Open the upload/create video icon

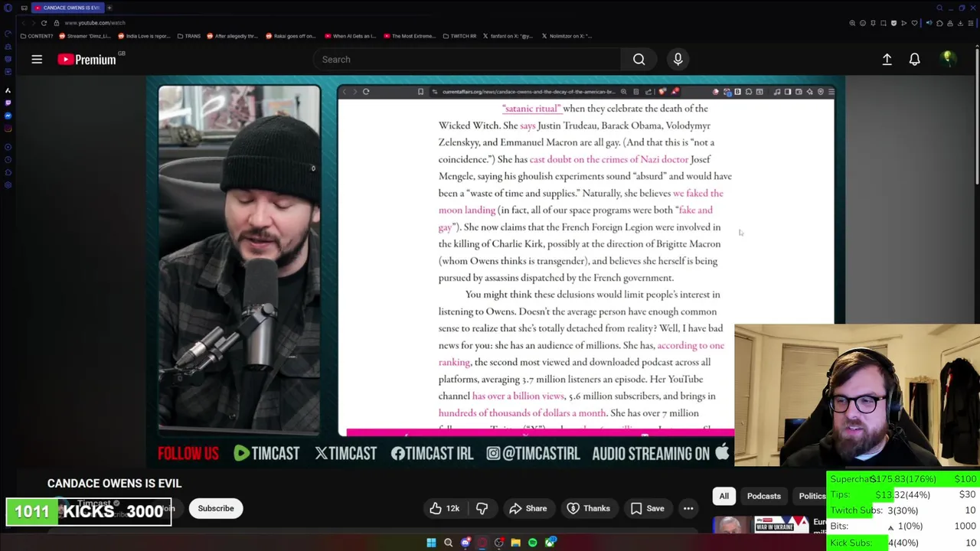pyautogui.click(x=887, y=59)
